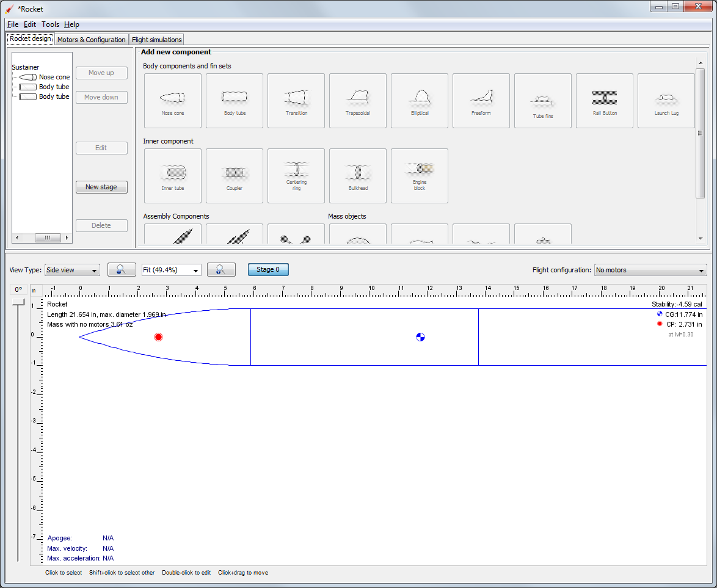Switch to the Motors & Configuration tab
717x588 pixels.
coord(92,38)
